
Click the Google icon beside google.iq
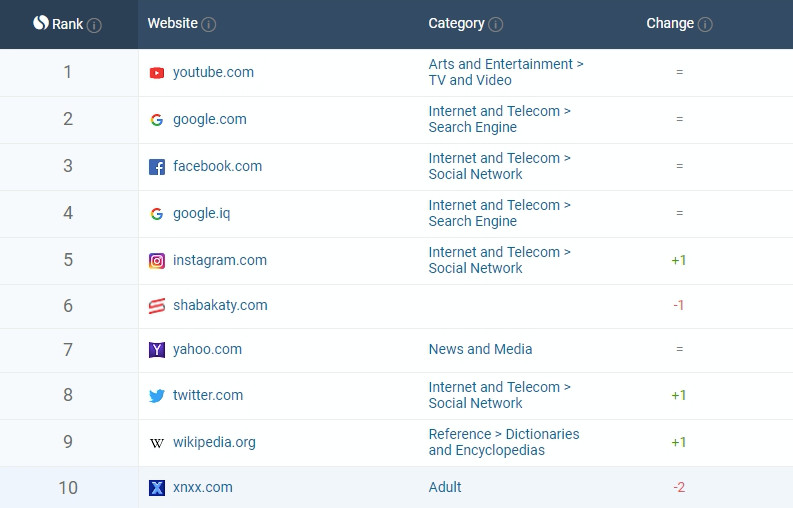[156, 214]
